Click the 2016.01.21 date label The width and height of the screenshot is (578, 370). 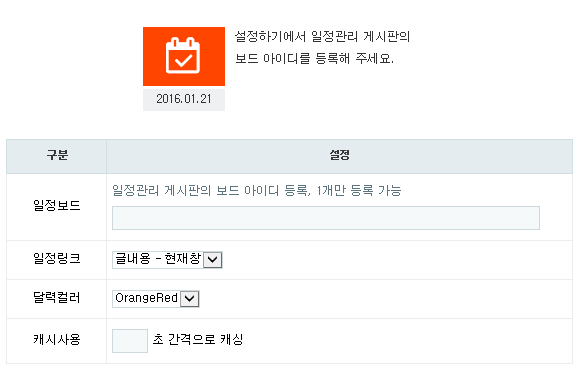(x=184, y=99)
